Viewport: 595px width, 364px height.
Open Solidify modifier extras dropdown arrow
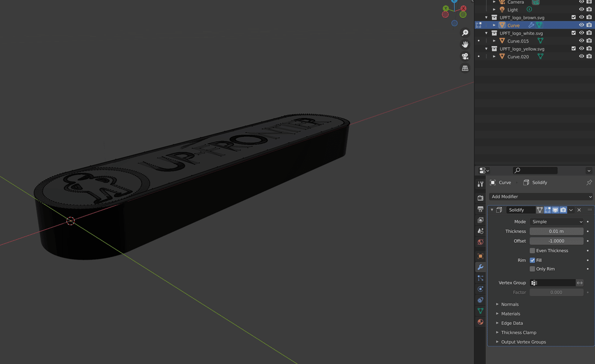pyautogui.click(x=571, y=210)
